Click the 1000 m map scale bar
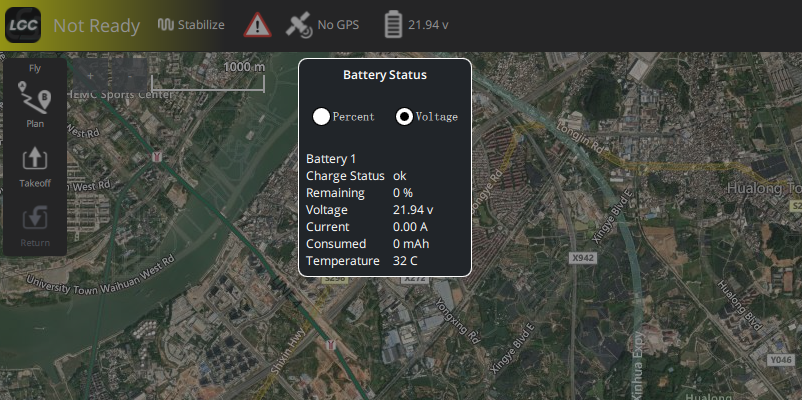 [208, 77]
